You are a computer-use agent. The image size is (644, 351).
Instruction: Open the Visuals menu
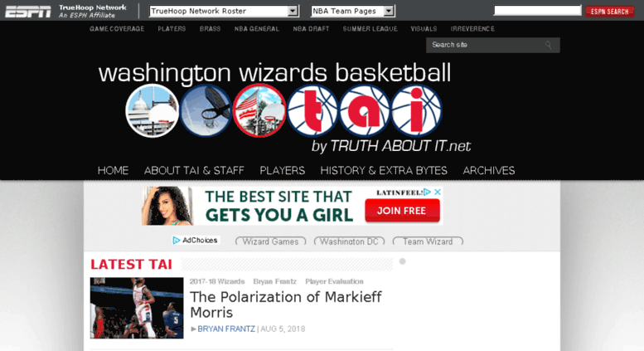[424, 29]
